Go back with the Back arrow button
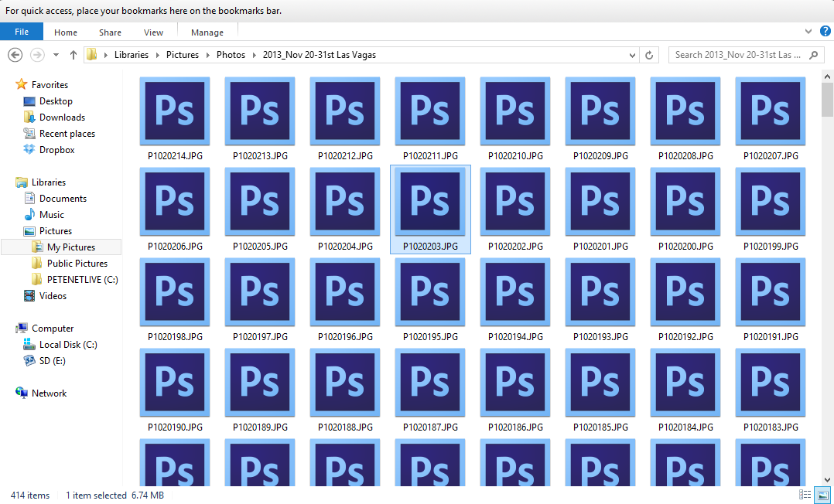Viewport: 834px width, 504px height. [15, 55]
